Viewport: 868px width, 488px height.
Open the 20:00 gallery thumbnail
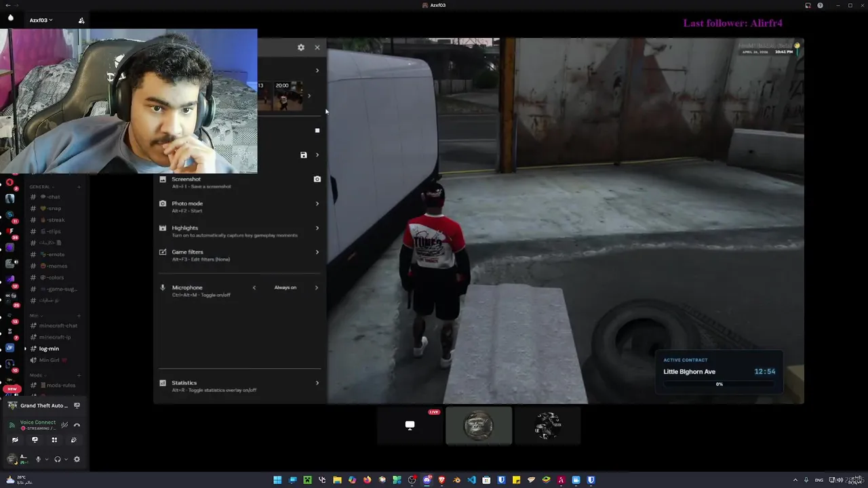288,96
